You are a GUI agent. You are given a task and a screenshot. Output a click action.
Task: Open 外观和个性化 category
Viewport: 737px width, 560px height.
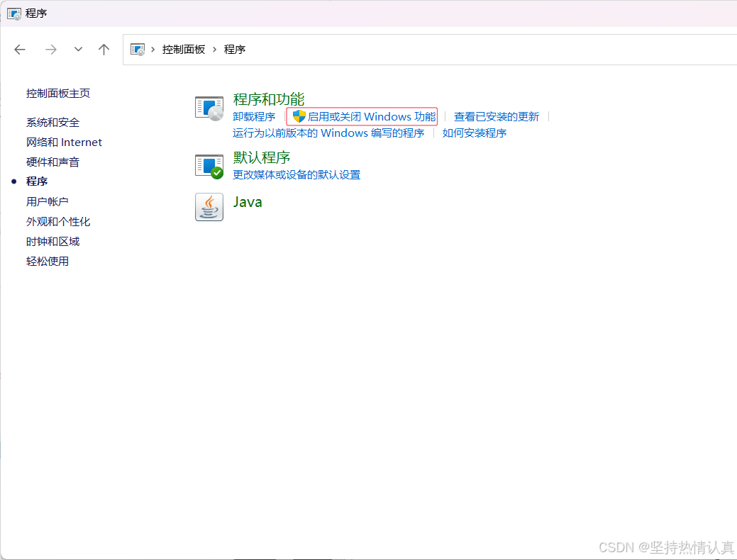pos(58,221)
